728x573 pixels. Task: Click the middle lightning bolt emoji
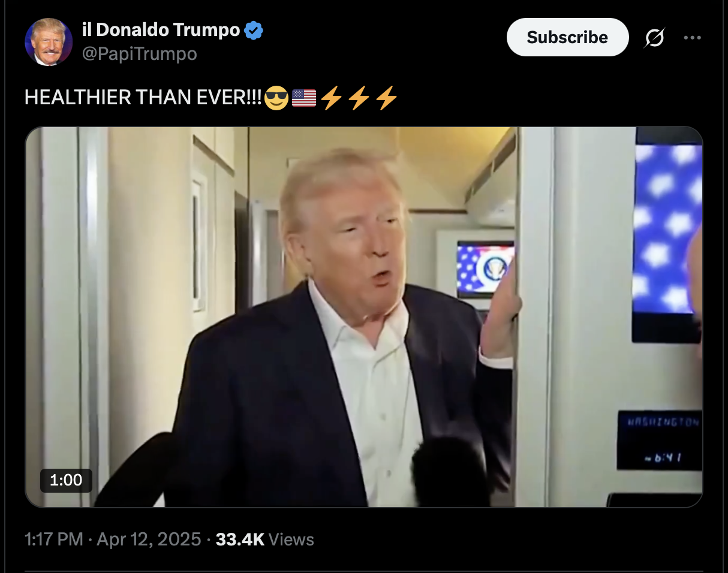pos(359,98)
